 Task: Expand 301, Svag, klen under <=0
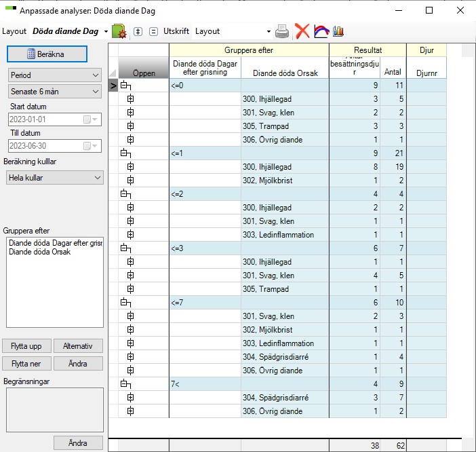point(131,113)
